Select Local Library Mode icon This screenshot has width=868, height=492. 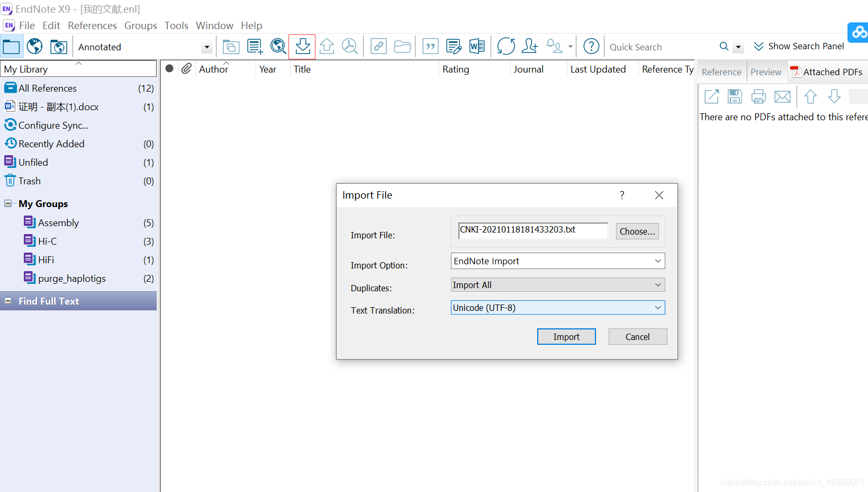pos(11,47)
